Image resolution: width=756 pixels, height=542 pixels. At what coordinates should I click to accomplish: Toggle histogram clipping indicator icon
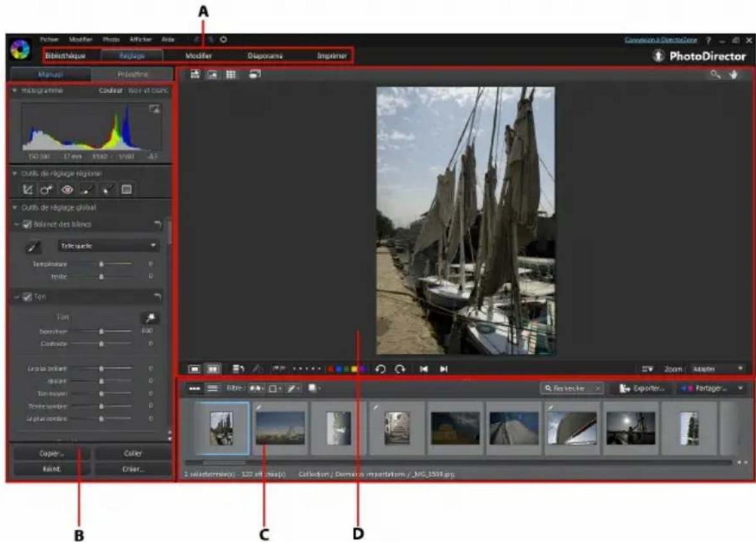click(x=154, y=109)
